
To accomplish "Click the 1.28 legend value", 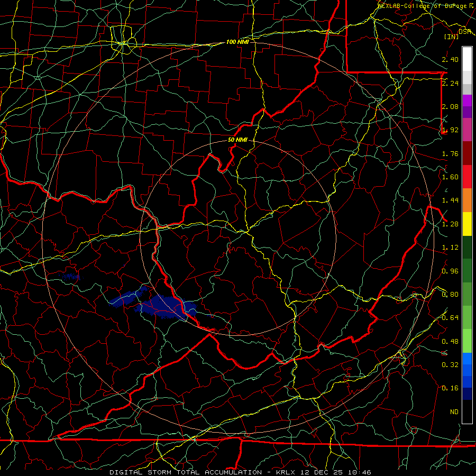I will coord(450,224).
